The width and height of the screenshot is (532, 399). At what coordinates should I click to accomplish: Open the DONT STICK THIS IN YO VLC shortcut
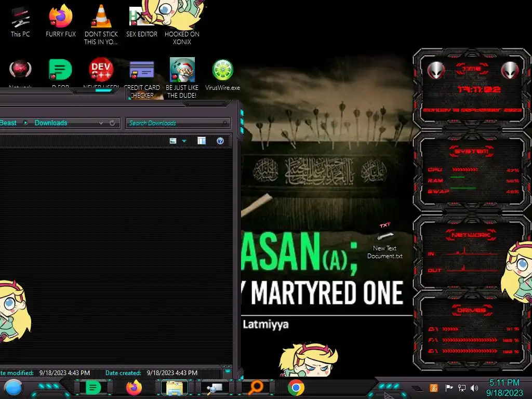pos(101,24)
